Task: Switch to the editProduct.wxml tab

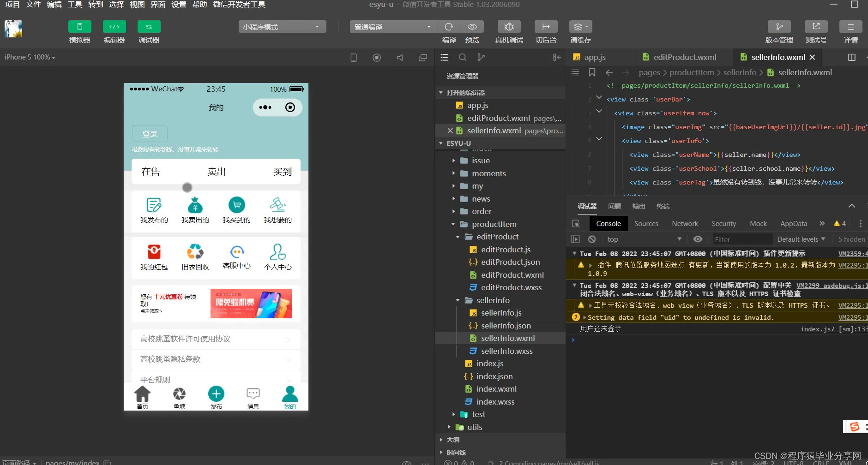Action: 685,57
